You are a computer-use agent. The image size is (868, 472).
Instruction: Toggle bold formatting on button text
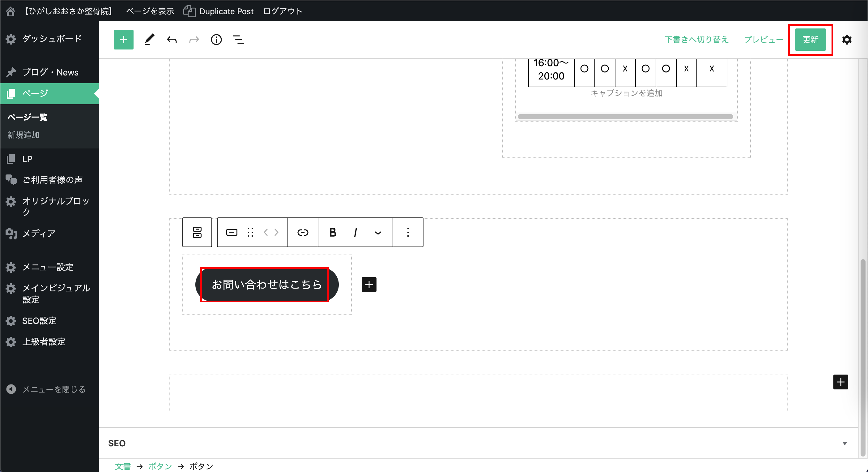(333, 232)
